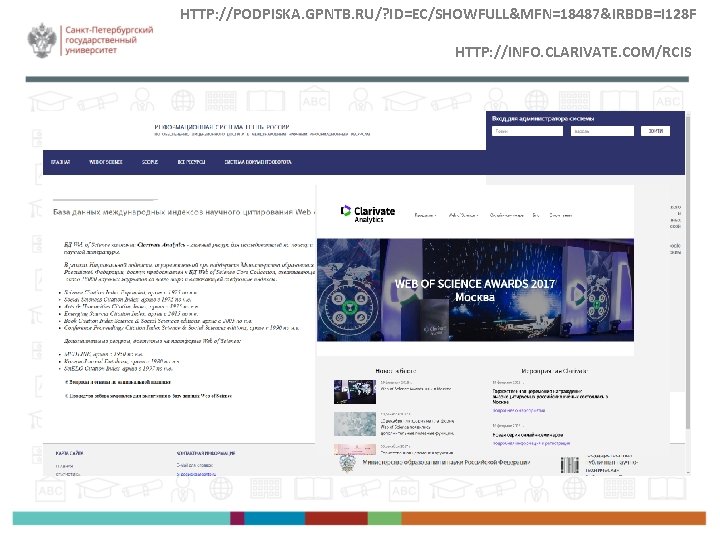Viewport: 720px width, 540px height.
Task: Click the Arts & Humanities Citation Index row
Action: [131, 306]
